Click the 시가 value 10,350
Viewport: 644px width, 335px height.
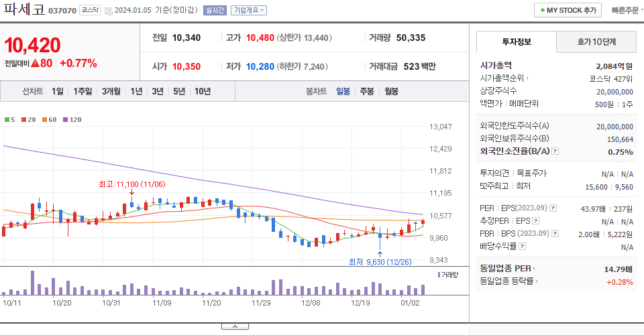point(186,66)
